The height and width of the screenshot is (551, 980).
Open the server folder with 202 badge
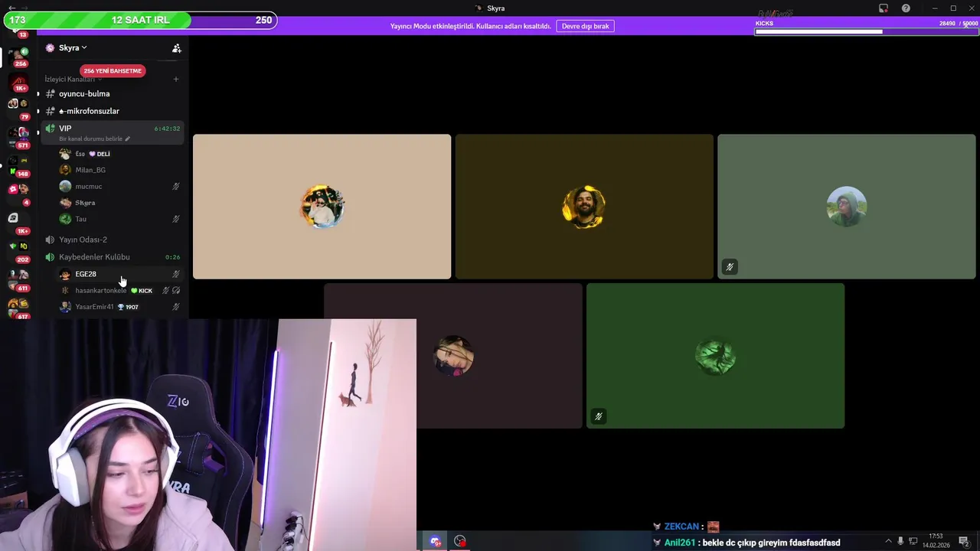pos(19,250)
